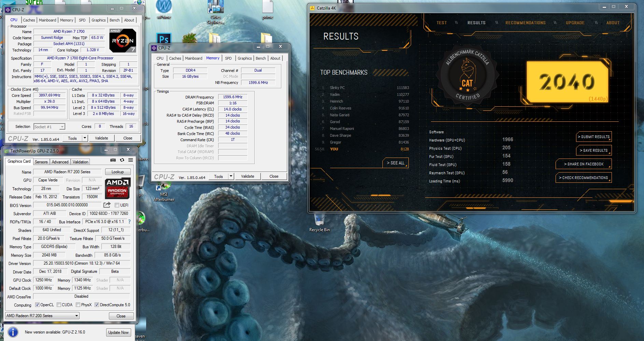Open AMD Radeon R7 200 Series GPU selector
The image size is (644, 341).
click(x=42, y=316)
